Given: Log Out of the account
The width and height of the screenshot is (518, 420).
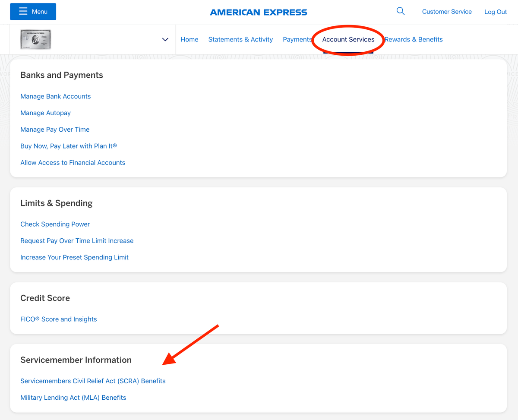Looking at the screenshot, I should point(495,12).
